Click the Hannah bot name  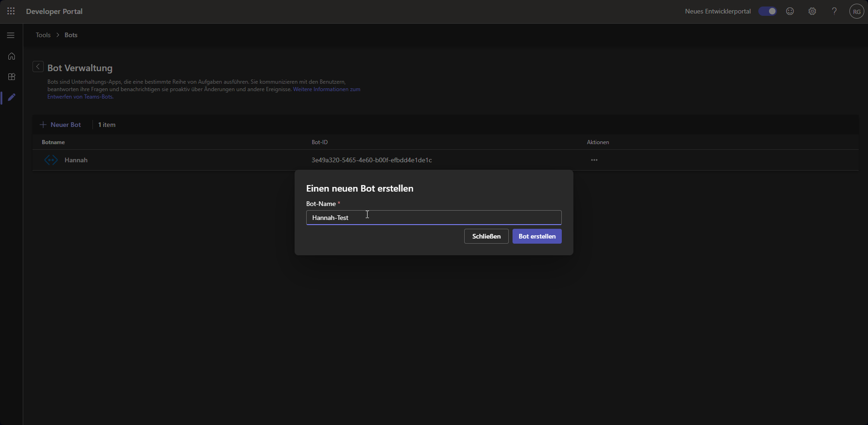(x=76, y=160)
